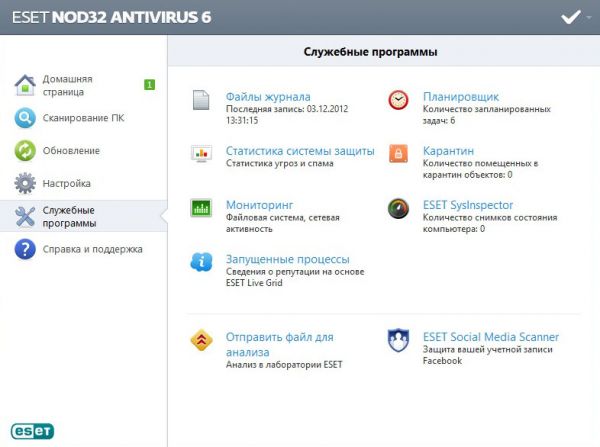Click the blue question mark help icon
The height and width of the screenshot is (447, 600).
tap(25, 249)
